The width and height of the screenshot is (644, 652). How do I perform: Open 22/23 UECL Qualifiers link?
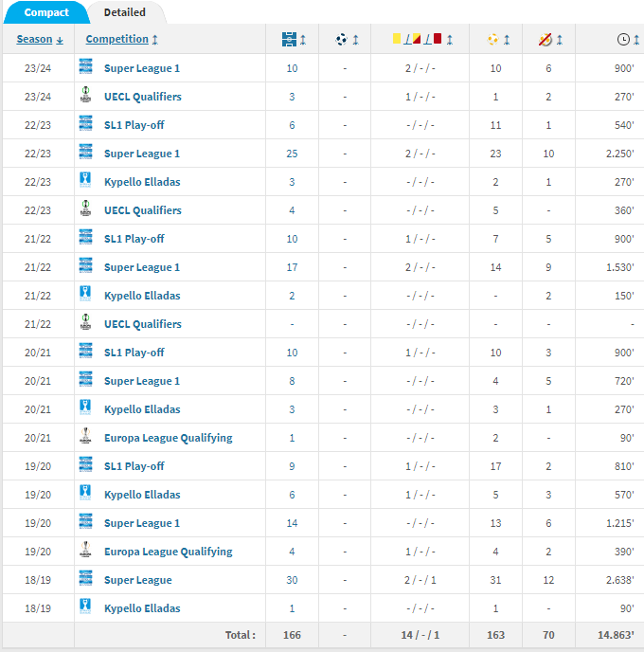(142, 210)
